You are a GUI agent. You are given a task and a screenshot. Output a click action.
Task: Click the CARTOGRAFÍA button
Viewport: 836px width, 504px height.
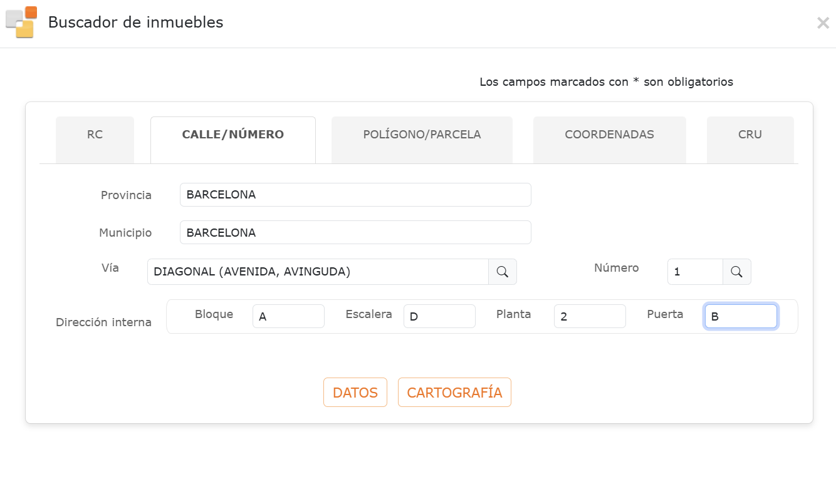pyautogui.click(x=454, y=392)
